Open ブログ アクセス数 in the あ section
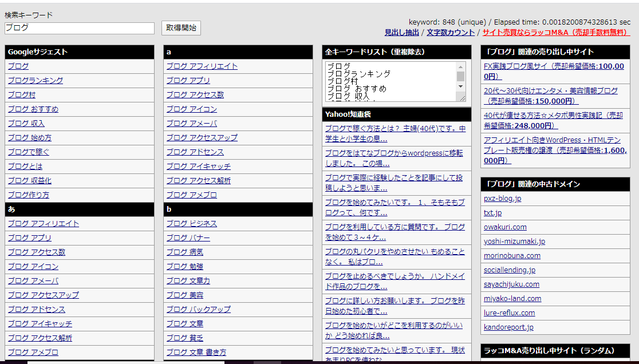Screen dimensions: 639x364 (x=37, y=252)
